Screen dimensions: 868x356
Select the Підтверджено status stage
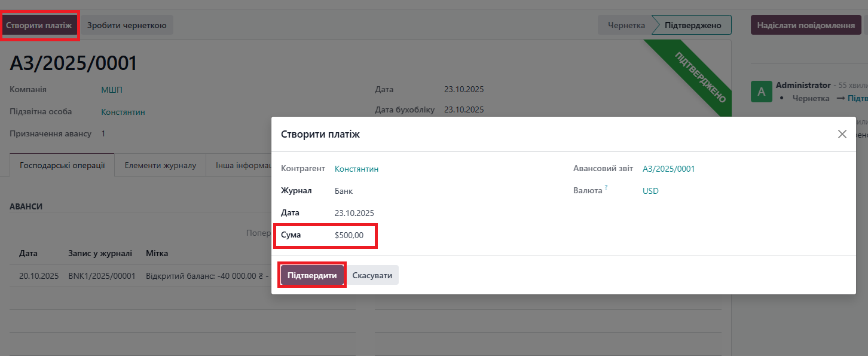(693, 26)
